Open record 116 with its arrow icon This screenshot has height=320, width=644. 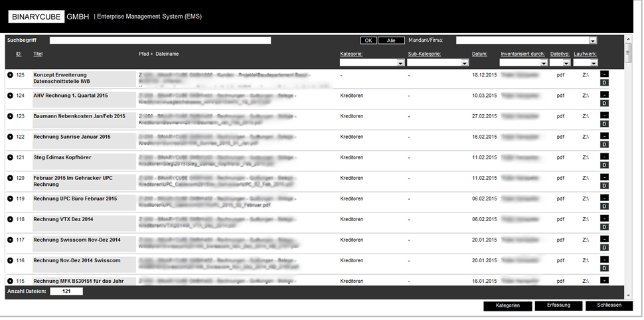pos(10,260)
